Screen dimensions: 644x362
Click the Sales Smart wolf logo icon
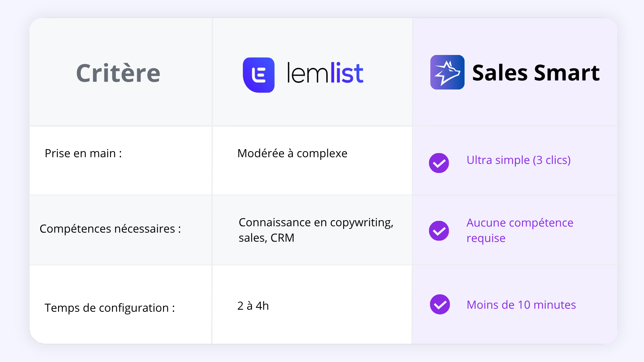447,72
